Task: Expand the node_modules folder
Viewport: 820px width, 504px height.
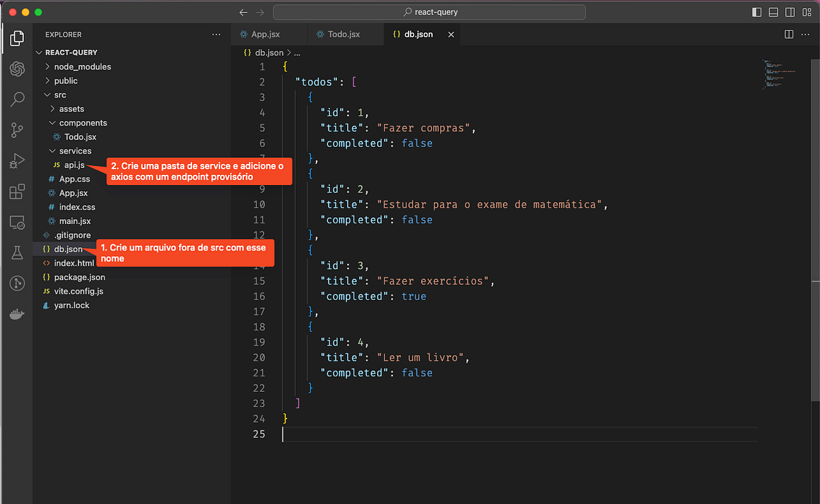Action: point(82,67)
